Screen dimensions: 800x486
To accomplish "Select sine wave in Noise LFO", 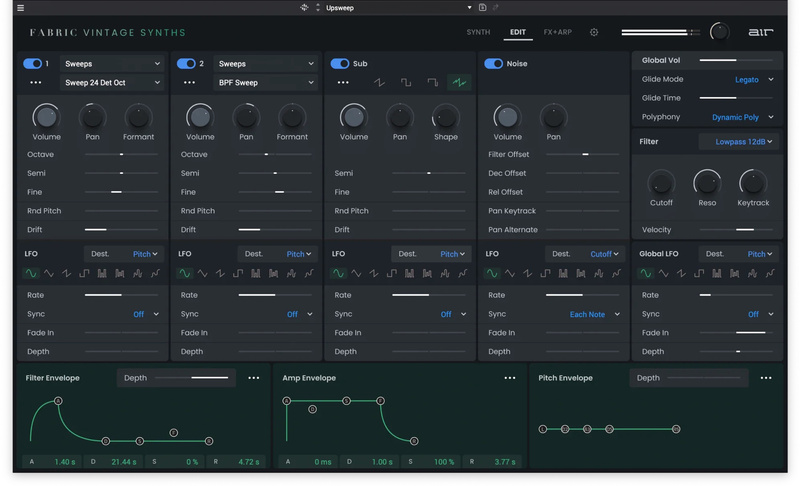I will click(x=492, y=273).
